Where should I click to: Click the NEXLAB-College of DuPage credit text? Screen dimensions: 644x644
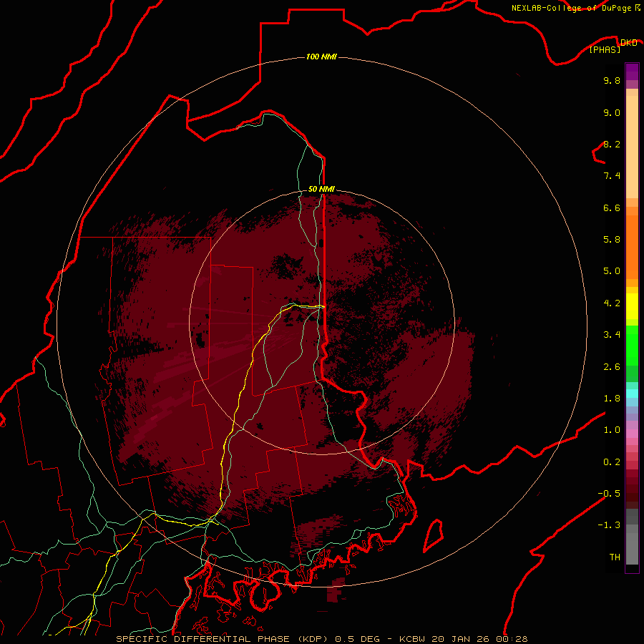click(x=571, y=8)
